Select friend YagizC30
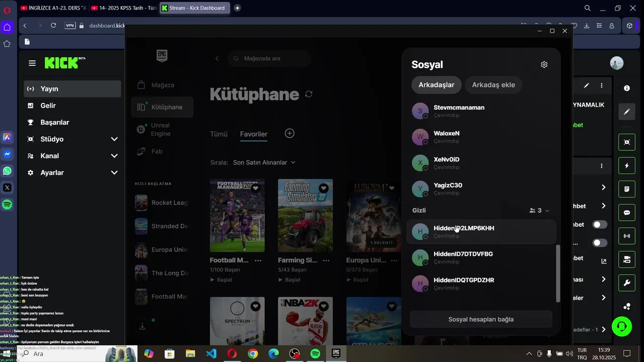 [481, 189]
